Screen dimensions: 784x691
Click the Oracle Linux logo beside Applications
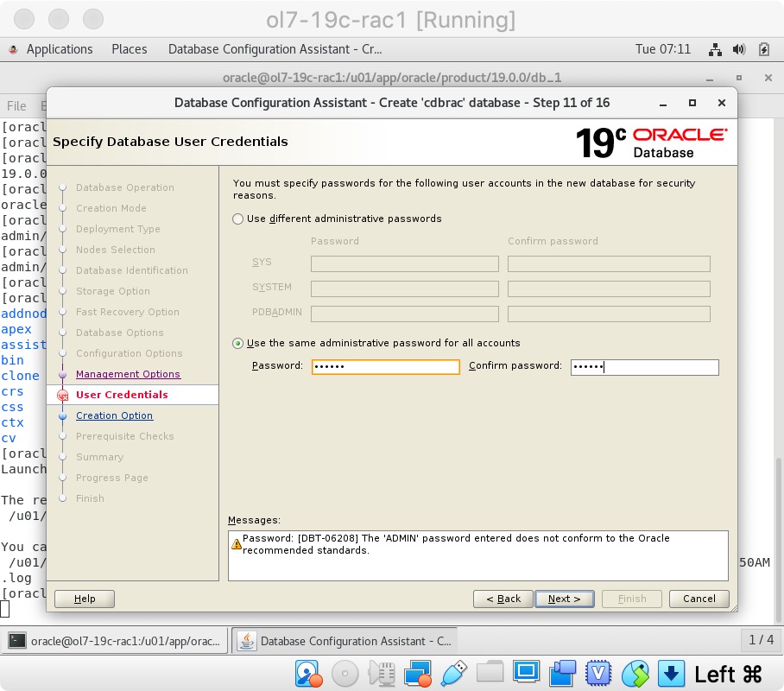(14, 49)
